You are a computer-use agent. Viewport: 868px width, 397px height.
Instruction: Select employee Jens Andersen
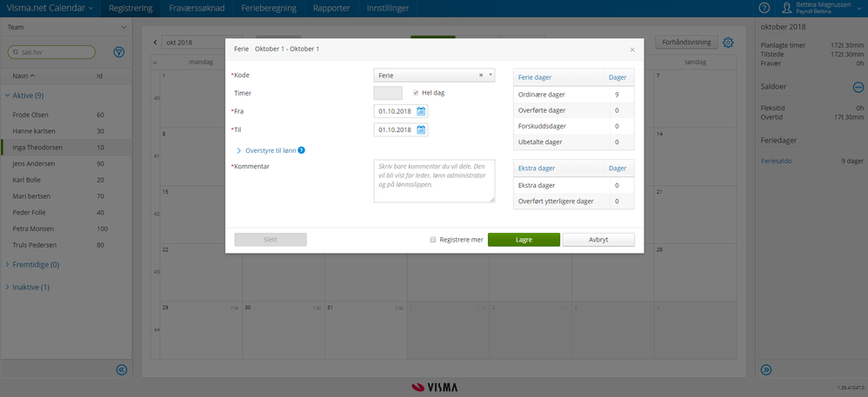click(x=66, y=163)
